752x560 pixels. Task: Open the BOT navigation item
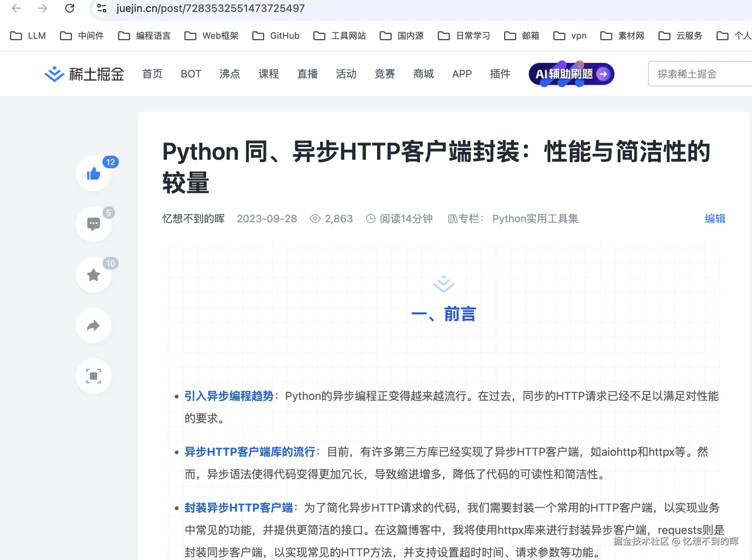[x=191, y=74]
